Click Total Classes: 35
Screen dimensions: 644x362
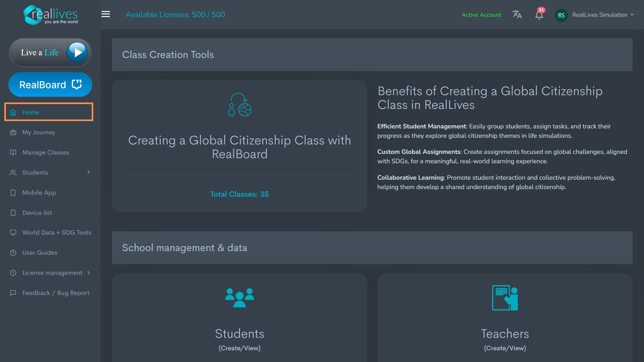[239, 194]
